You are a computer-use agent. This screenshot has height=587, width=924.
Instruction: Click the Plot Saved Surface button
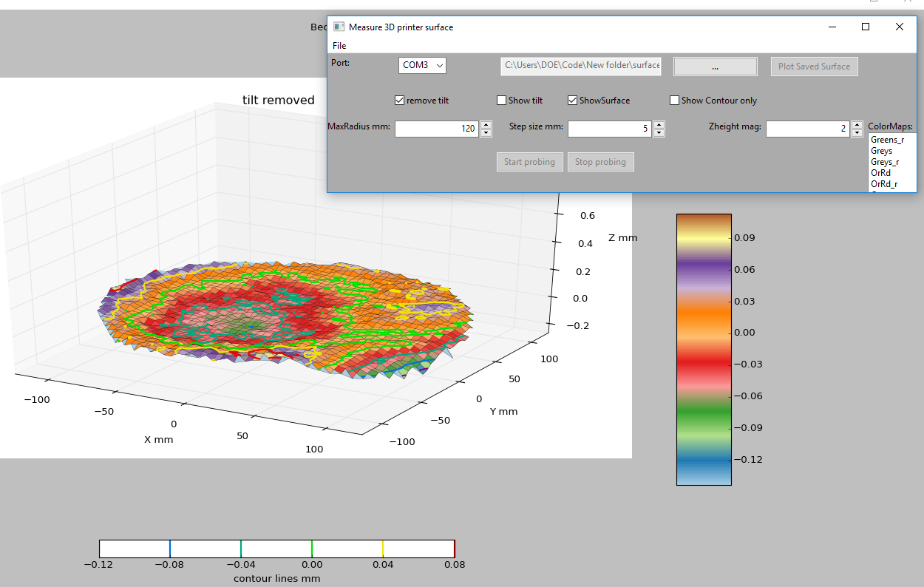click(814, 67)
